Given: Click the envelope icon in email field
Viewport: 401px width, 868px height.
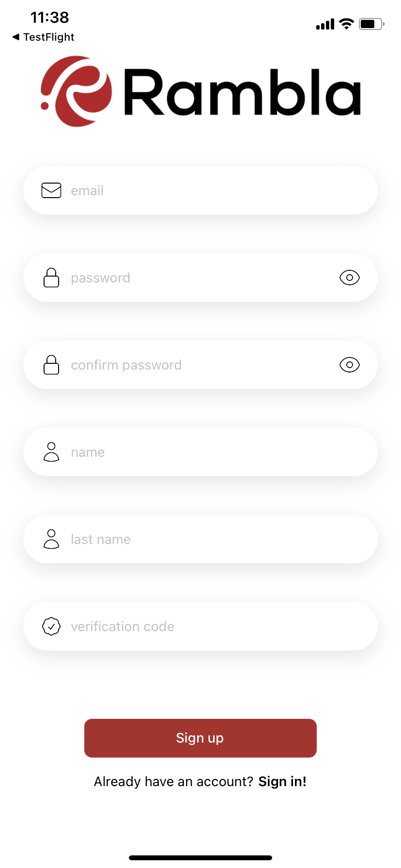Looking at the screenshot, I should [51, 190].
